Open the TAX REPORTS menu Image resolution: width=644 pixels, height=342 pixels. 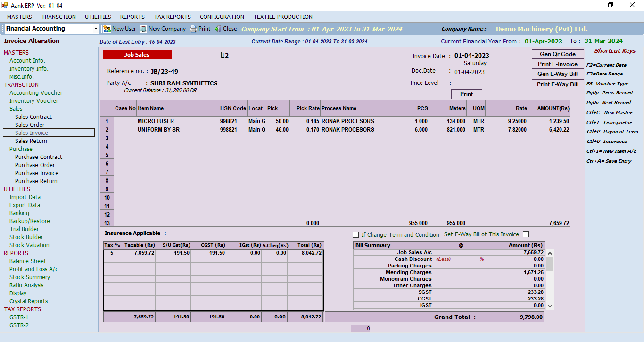point(173,17)
